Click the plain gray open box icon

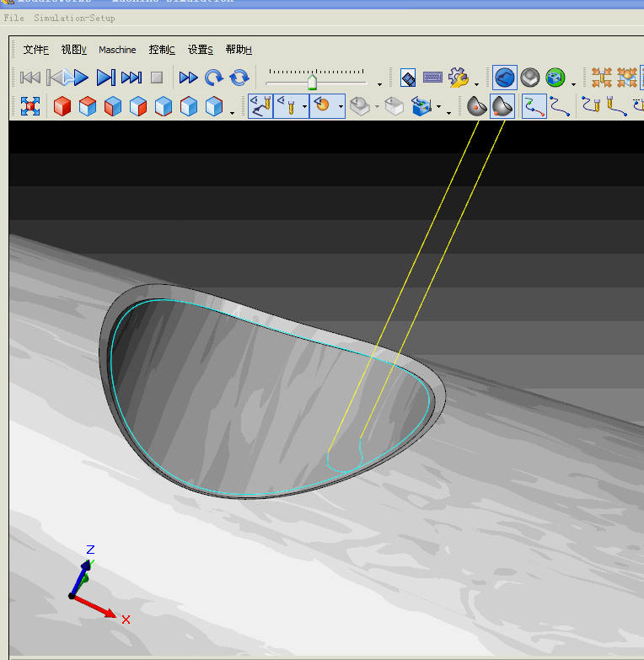[x=394, y=106]
